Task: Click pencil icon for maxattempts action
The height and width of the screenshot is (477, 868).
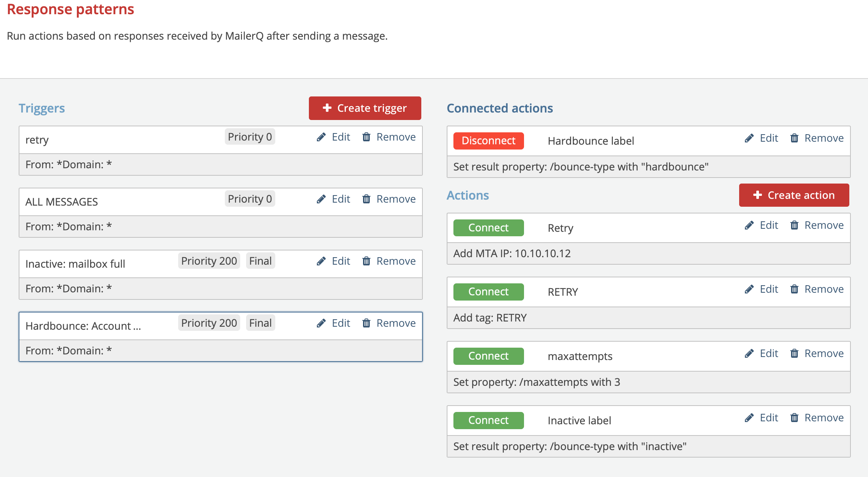Action: click(749, 354)
